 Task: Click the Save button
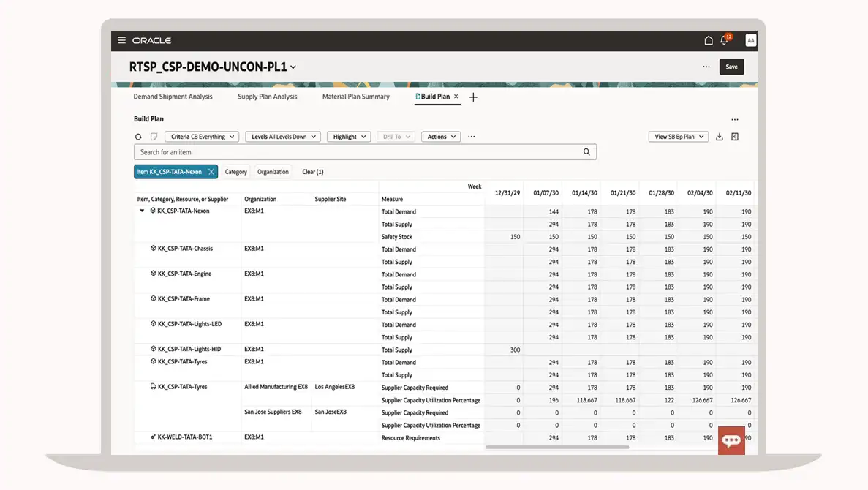click(x=731, y=67)
